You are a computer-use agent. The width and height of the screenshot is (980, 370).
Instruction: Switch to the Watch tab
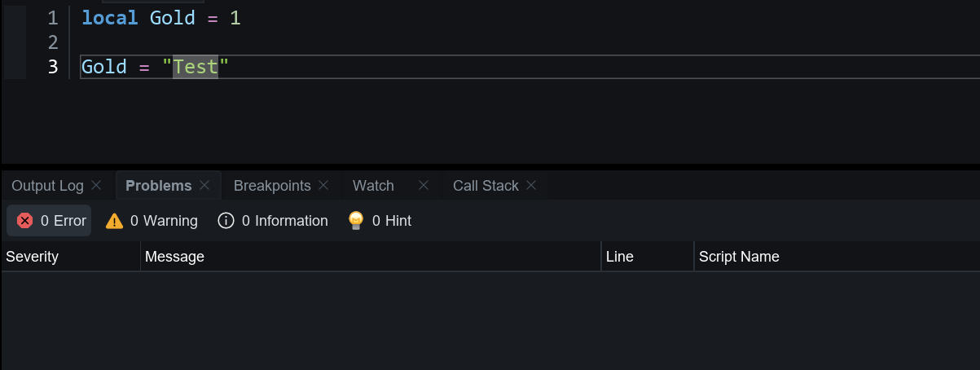(x=373, y=186)
